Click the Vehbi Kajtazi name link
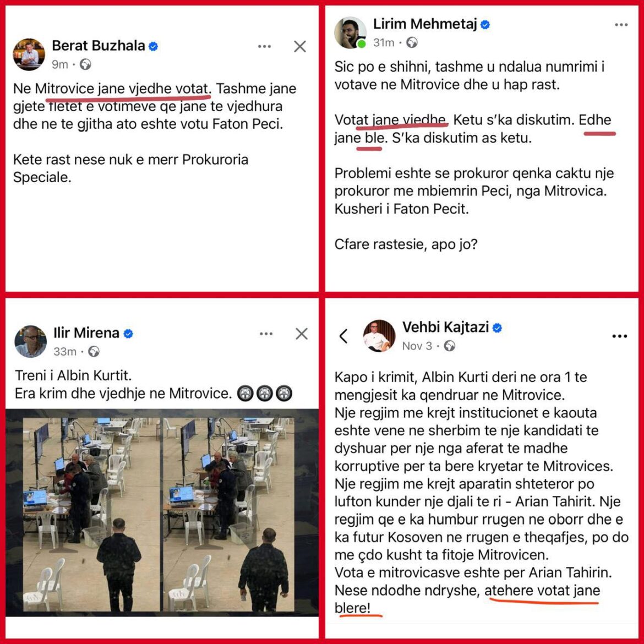644x644 pixels. (446, 328)
